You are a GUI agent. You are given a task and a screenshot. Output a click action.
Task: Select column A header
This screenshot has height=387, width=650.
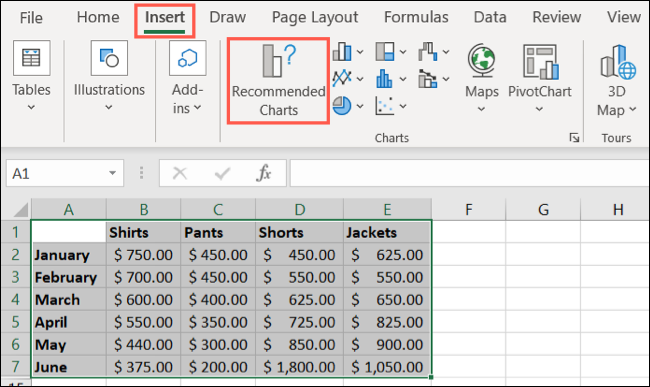(x=69, y=209)
